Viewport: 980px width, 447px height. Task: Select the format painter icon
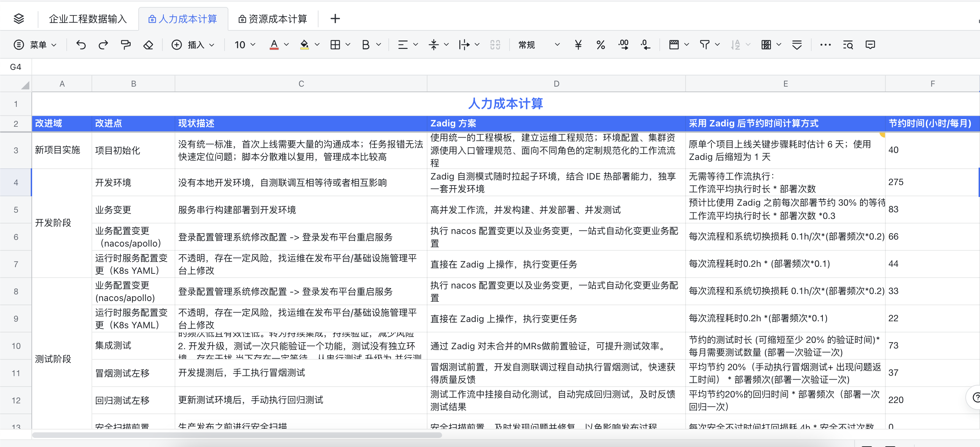pyautogui.click(x=125, y=45)
